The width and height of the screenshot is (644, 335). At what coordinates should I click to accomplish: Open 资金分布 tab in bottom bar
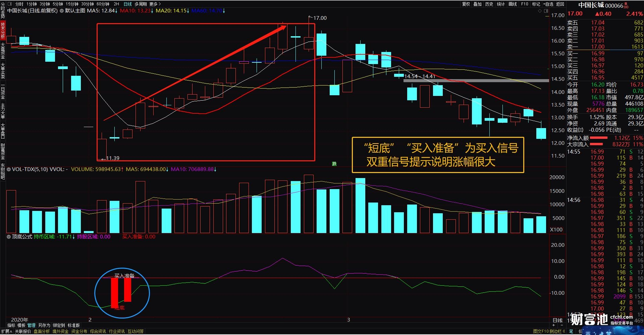pos(79,331)
